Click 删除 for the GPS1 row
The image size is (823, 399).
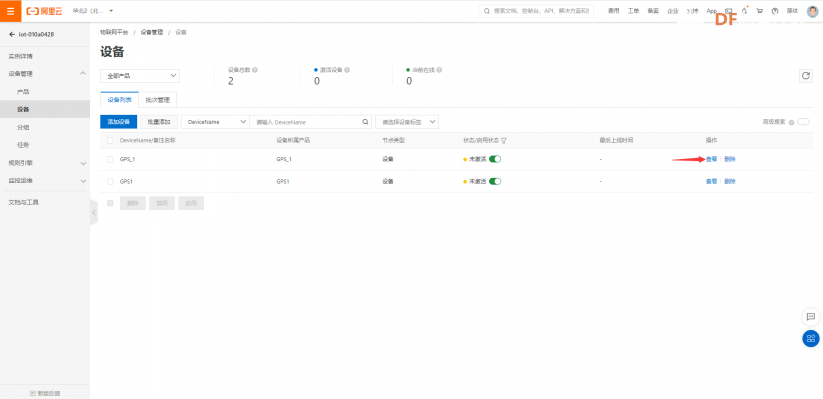click(730, 181)
